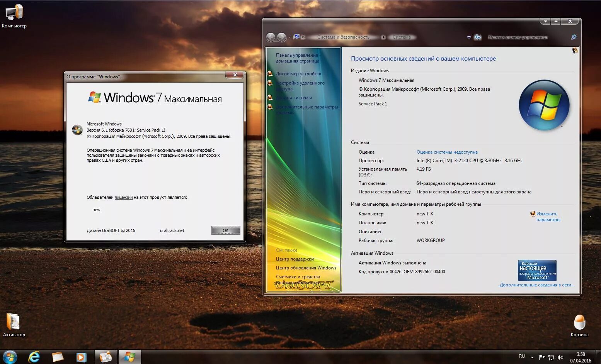Click the Back button in System window
The width and height of the screenshot is (601, 364).
click(x=271, y=37)
